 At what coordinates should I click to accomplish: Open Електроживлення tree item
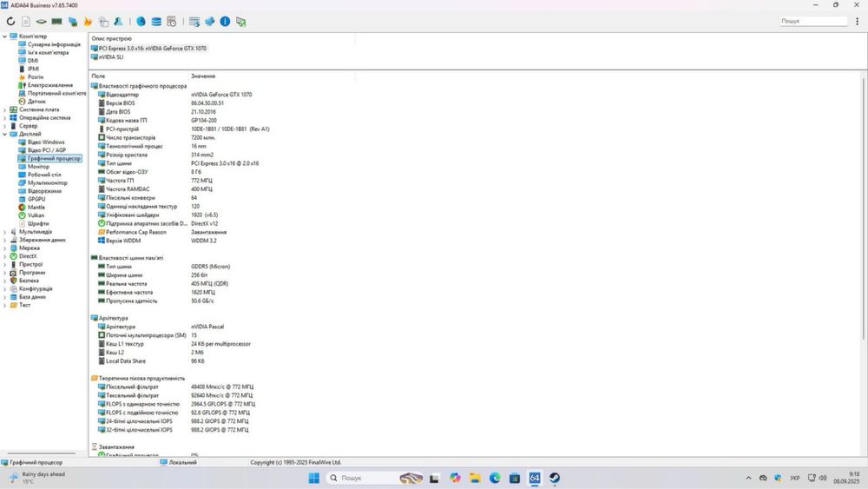pyautogui.click(x=49, y=85)
